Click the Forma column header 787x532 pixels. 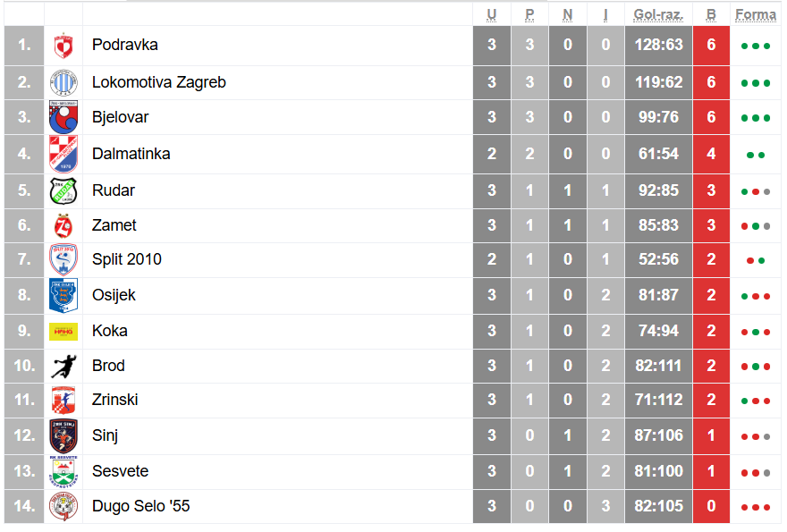755,14
